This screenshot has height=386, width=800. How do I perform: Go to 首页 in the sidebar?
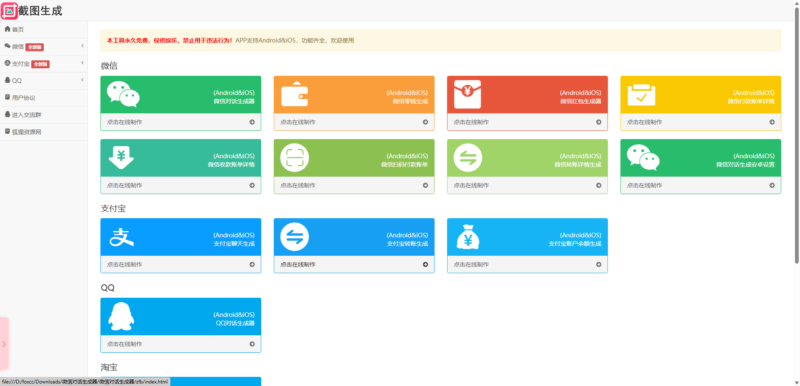[44, 30]
